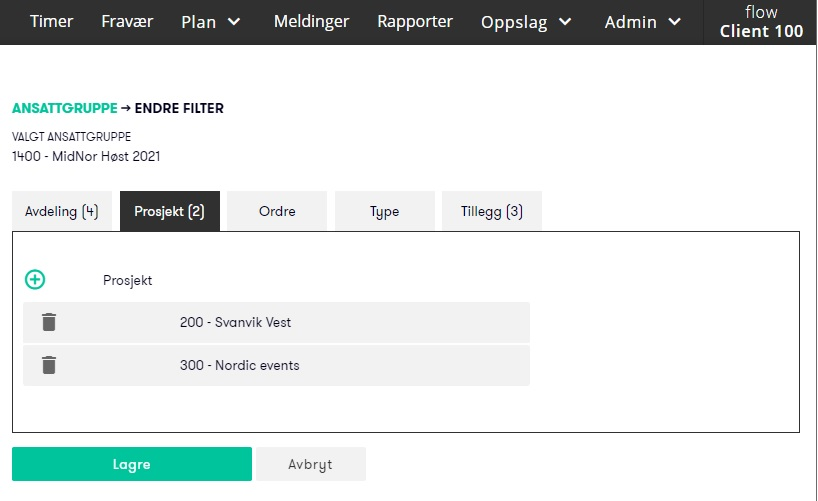Open Rapporter in the top navigation
Viewport: 818px width, 501px height.
(x=415, y=22)
